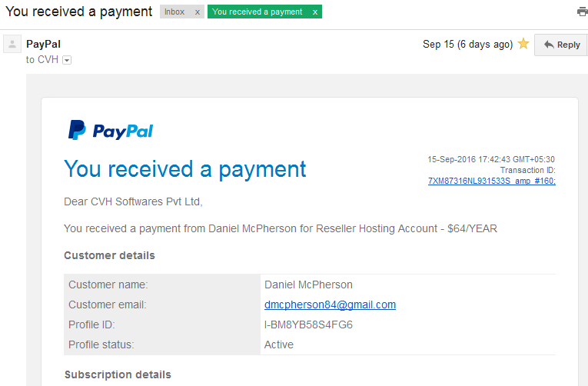Click the blue 'You received a payment' heading
Image resolution: width=588 pixels, height=386 pixels.
point(185,169)
